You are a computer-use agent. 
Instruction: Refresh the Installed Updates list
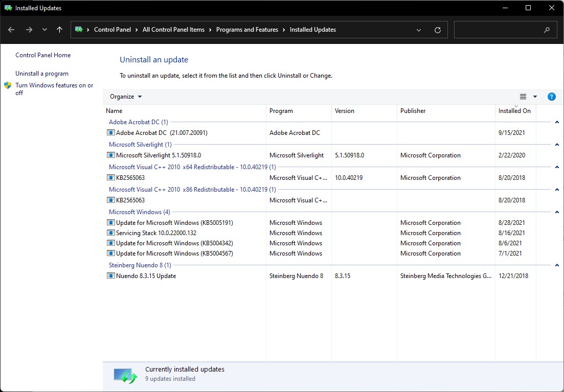pyautogui.click(x=437, y=30)
